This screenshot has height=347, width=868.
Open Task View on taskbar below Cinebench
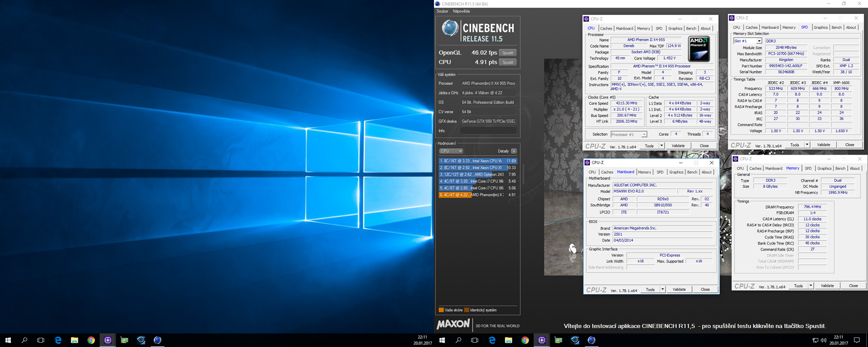click(475, 340)
